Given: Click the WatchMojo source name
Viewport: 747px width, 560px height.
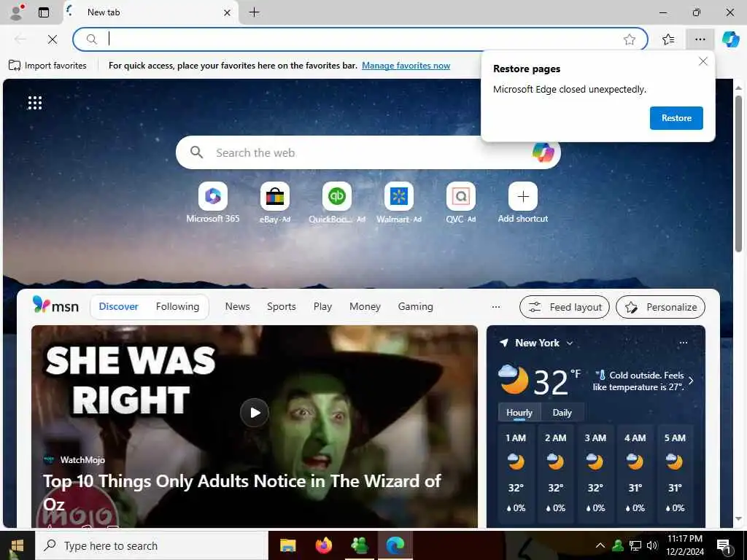Looking at the screenshot, I should point(82,460).
